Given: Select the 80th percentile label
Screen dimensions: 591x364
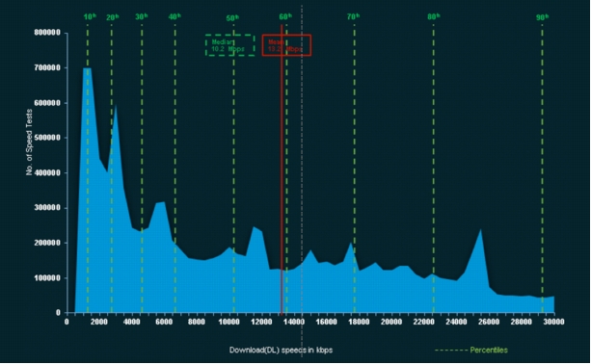Looking at the screenshot, I should click(x=434, y=17).
